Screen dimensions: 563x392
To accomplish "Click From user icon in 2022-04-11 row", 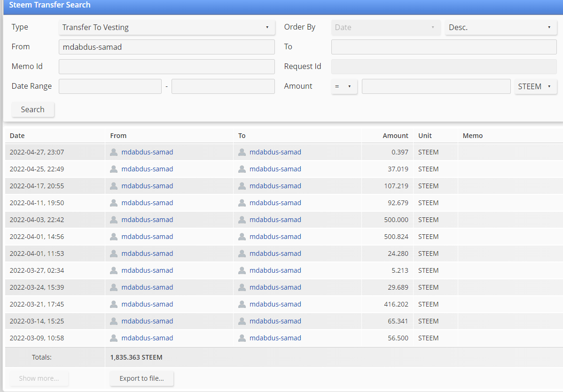I will click(113, 203).
